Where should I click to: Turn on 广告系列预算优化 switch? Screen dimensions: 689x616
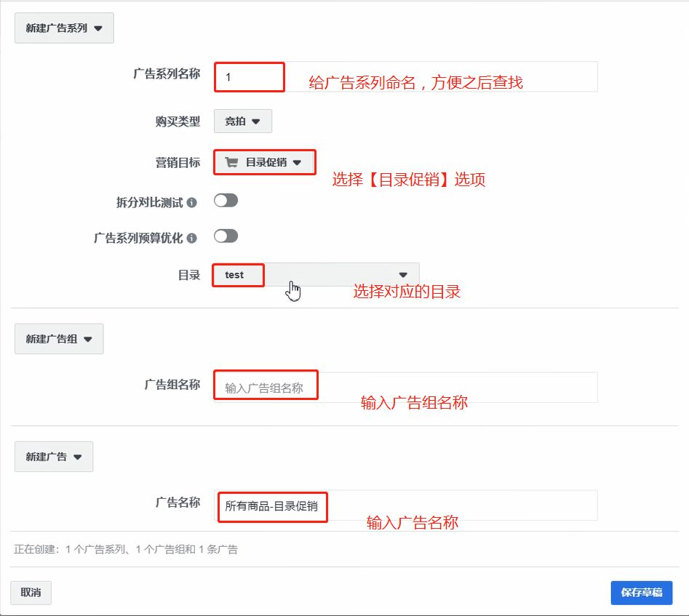[226, 236]
